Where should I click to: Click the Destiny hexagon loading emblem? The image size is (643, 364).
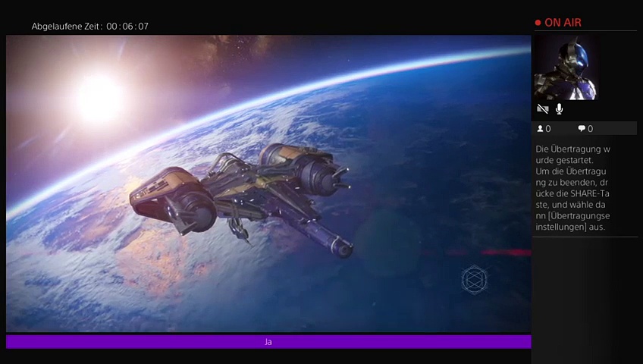(474, 281)
